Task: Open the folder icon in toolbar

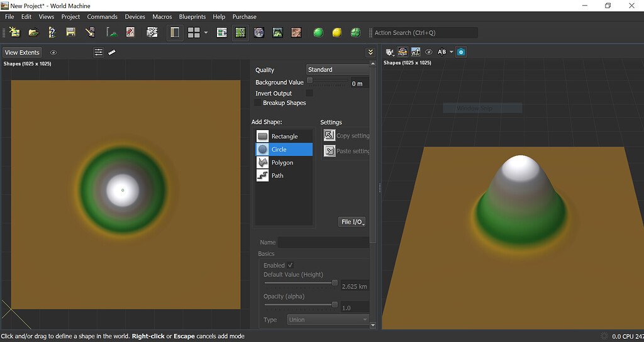Action: (34, 33)
